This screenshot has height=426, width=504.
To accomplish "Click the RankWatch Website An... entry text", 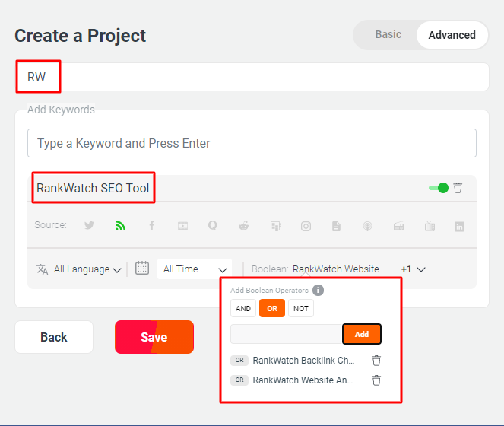I will click(x=303, y=380).
